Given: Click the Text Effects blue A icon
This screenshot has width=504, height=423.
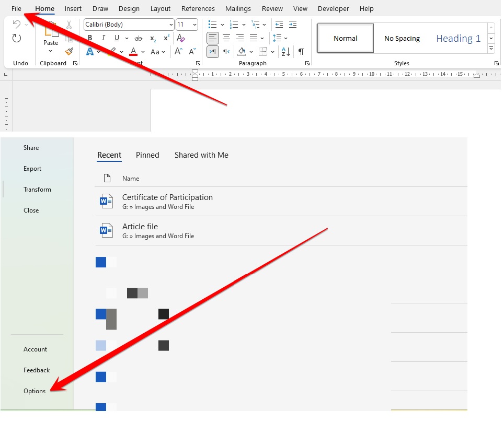Looking at the screenshot, I should pos(90,51).
